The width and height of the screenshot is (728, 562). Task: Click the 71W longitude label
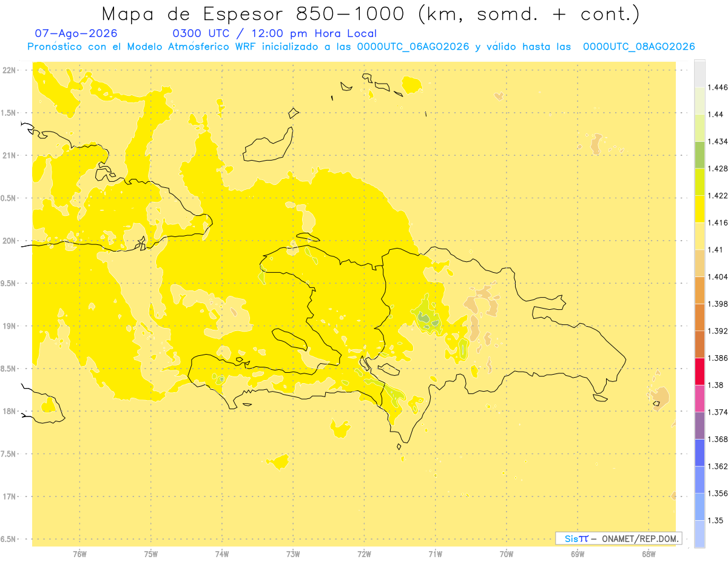[435, 555]
